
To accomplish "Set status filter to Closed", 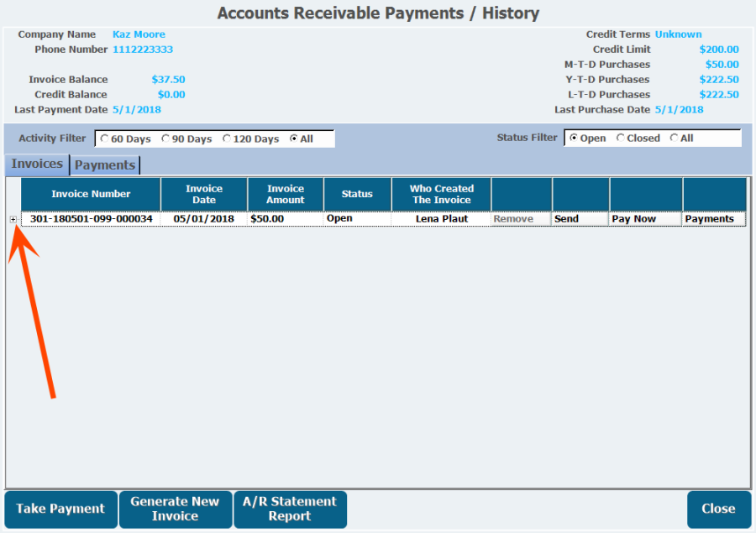I will tap(621, 138).
